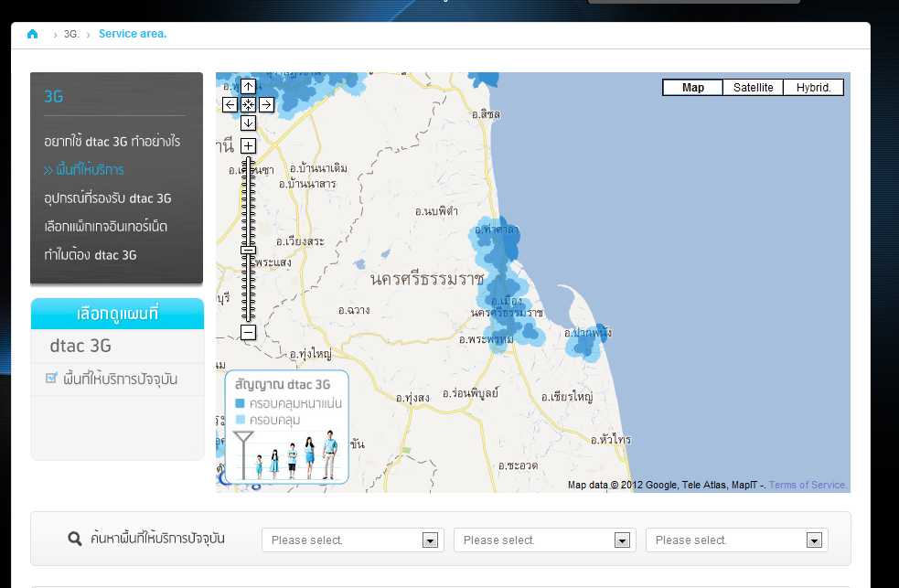
Task: Click the อ.เชียรใหญ่ label on map
Action: point(567,397)
